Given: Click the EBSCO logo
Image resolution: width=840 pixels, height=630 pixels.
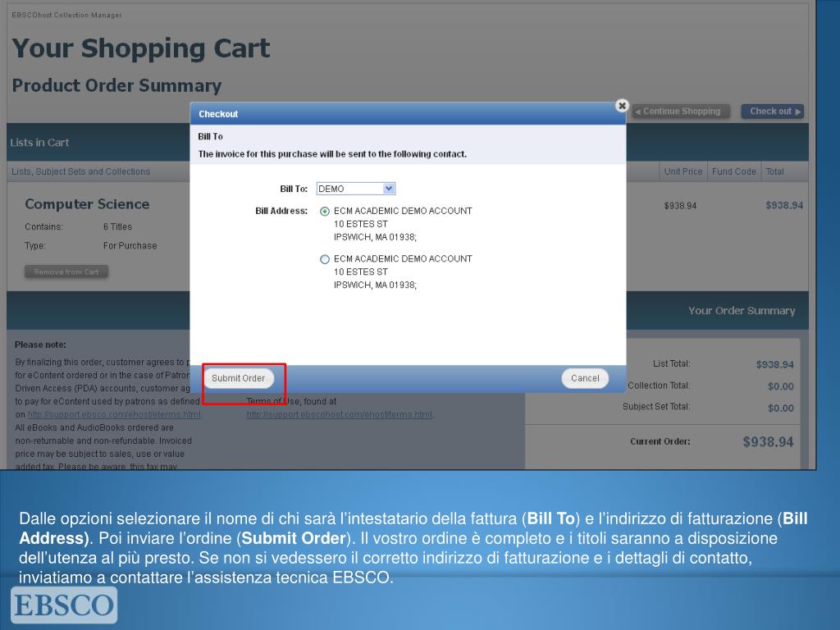Looking at the screenshot, I should [64, 605].
